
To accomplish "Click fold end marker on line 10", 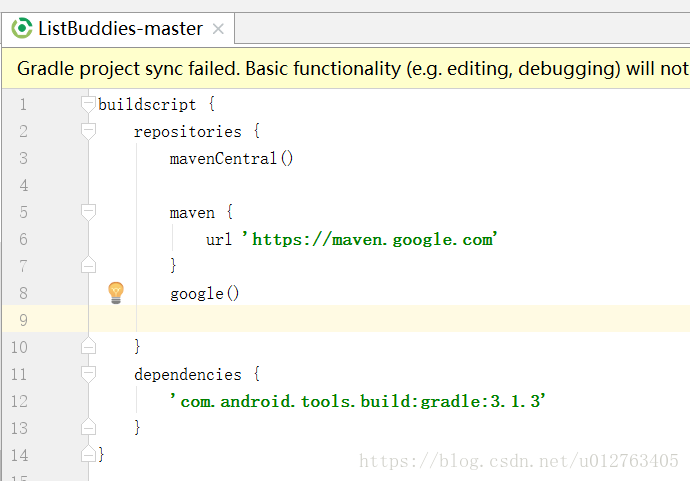I will pyautogui.click(x=88, y=346).
